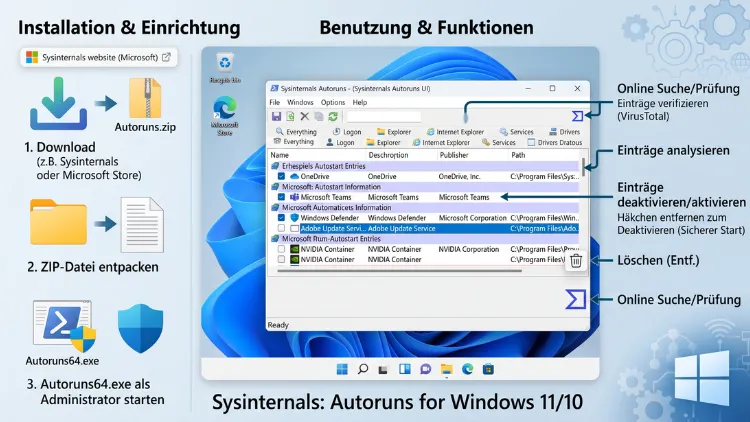The width and height of the screenshot is (750, 422).
Task: Click the green Refresh arrows icon
Action: pos(333,116)
